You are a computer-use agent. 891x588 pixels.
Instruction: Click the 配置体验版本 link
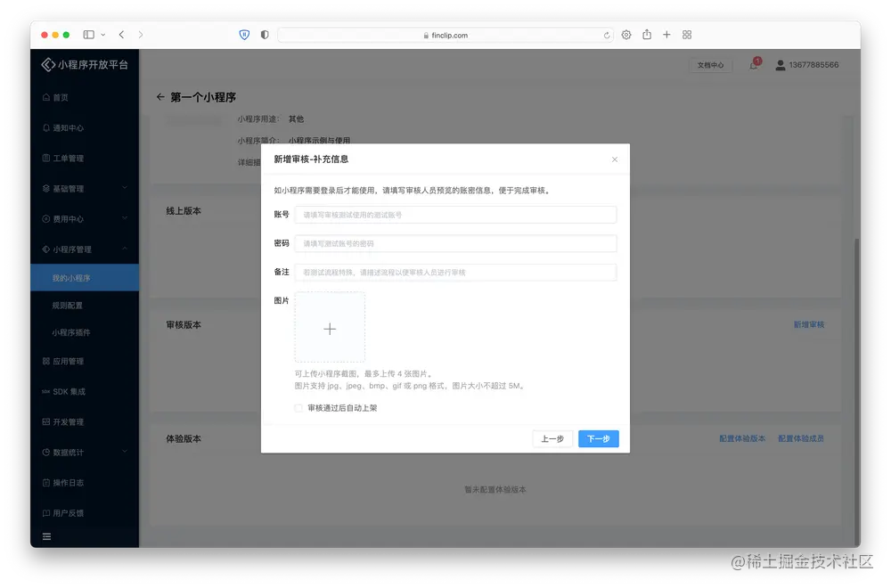point(742,438)
